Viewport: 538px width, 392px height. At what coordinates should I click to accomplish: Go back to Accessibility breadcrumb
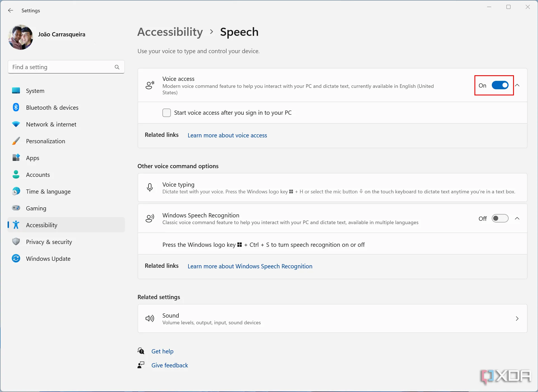(170, 32)
